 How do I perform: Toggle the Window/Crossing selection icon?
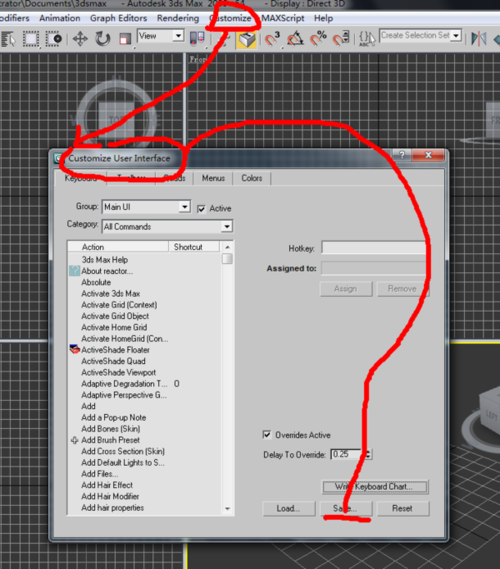tap(54, 39)
